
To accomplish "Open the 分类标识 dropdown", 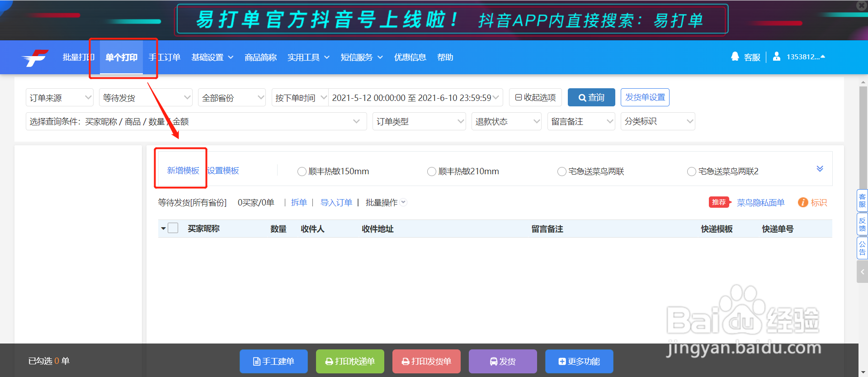I will (658, 121).
